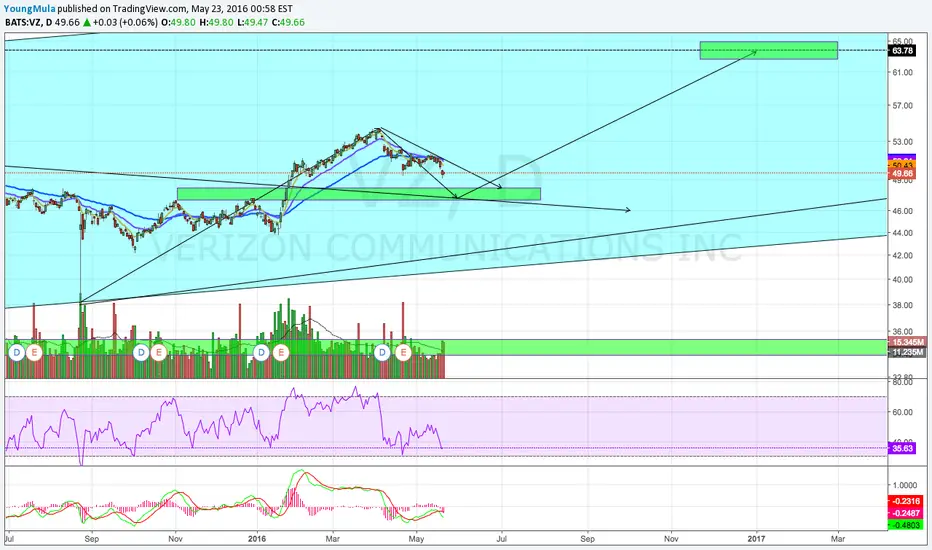932x550 pixels.
Task: Click the 38.00 price axis level
Action: (902, 306)
